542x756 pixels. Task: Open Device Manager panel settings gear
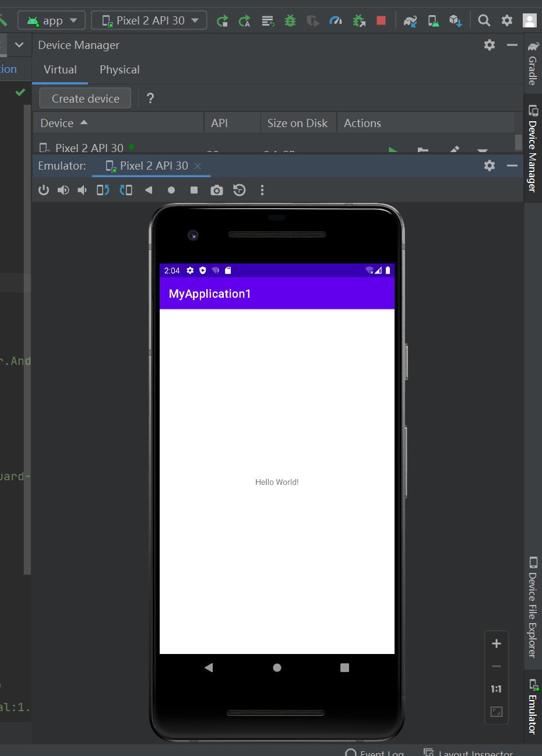490,45
